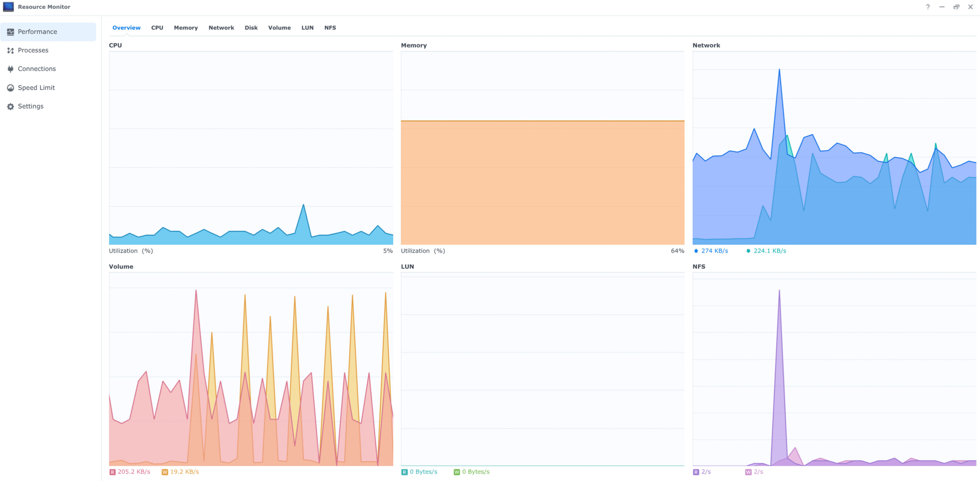The height and width of the screenshot is (481, 980).
Task: Open the Memory tab
Action: (x=186, y=28)
